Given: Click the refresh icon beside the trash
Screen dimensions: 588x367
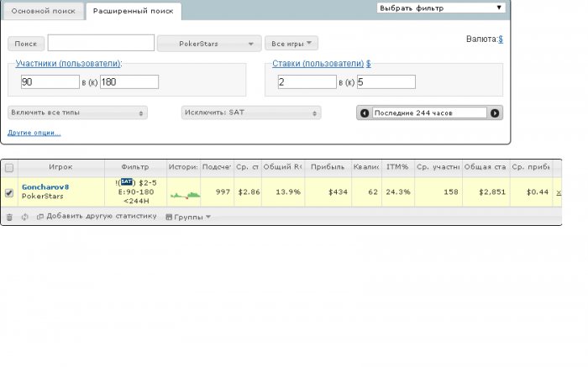Looking at the screenshot, I should 24,217.
